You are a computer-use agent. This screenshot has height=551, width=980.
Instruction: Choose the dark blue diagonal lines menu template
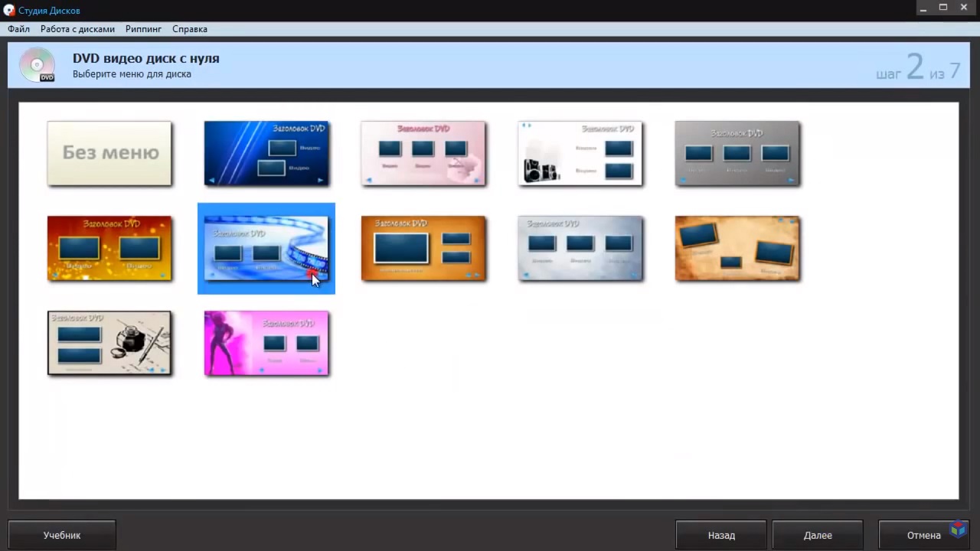(x=266, y=153)
